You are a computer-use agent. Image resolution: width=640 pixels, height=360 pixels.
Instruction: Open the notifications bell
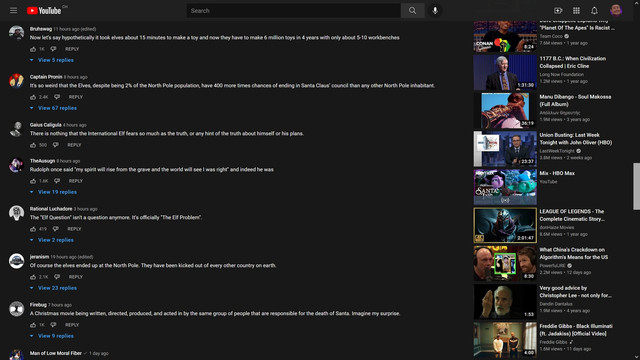coord(594,11)
